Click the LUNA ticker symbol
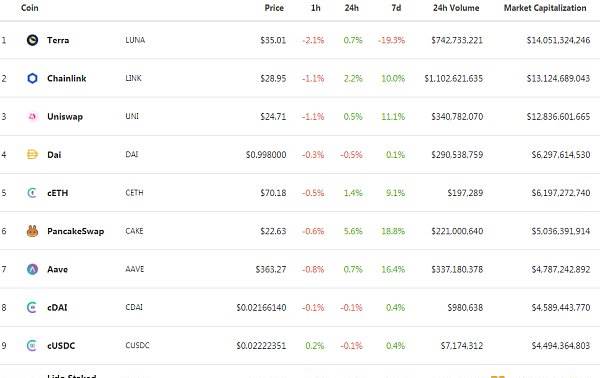This screenshot has height=378, width=600. pyautogui.click(x=135, y=40)
